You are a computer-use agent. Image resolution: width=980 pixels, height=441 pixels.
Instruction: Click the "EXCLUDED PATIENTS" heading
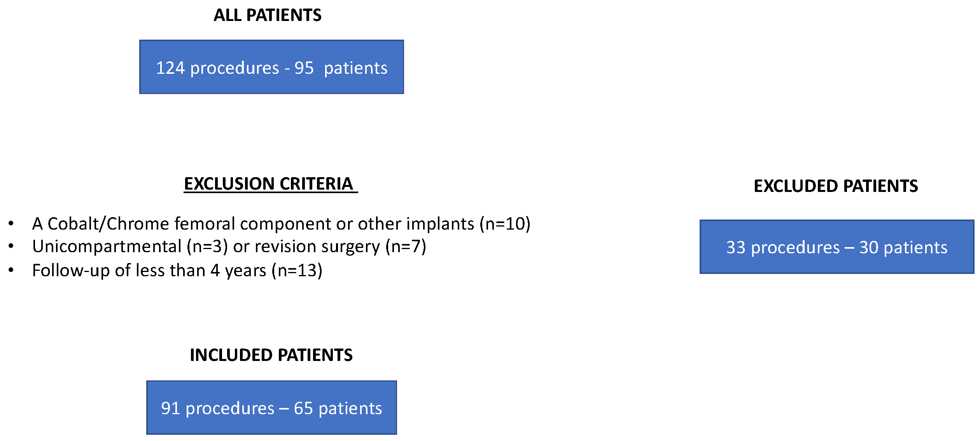coord(836,186)
